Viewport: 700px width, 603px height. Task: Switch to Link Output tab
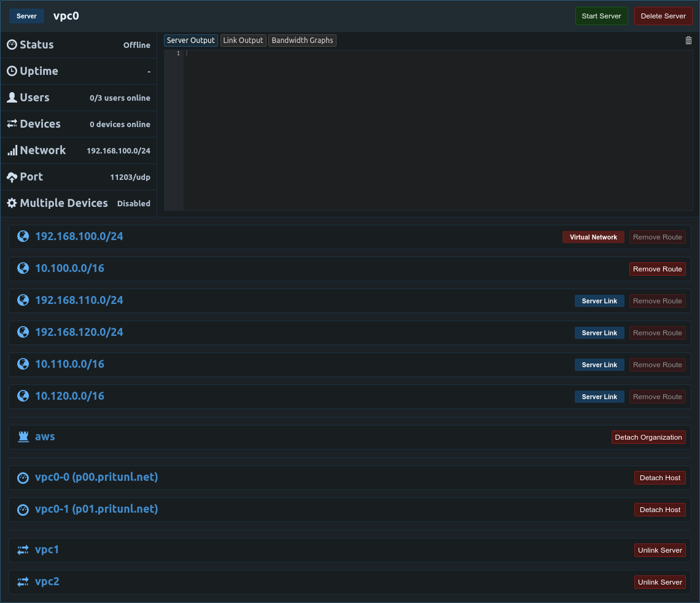click(x=243, y=41)
